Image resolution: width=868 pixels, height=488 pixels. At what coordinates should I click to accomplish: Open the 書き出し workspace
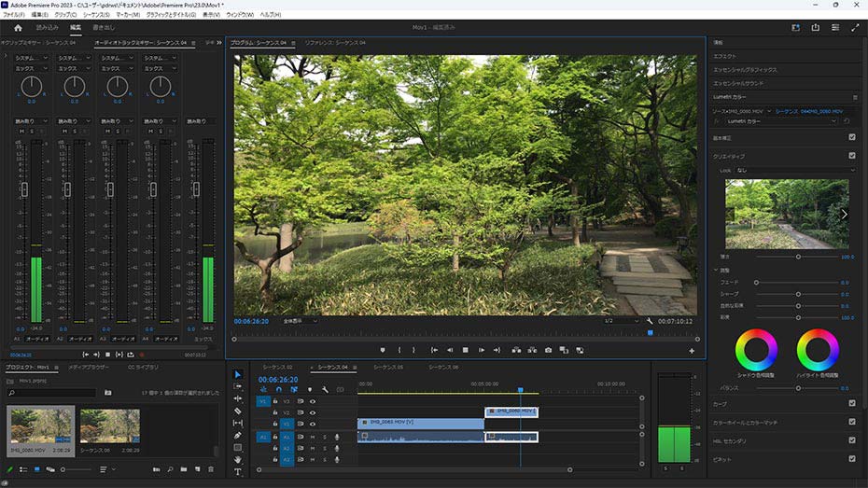(x=103, y=27)
